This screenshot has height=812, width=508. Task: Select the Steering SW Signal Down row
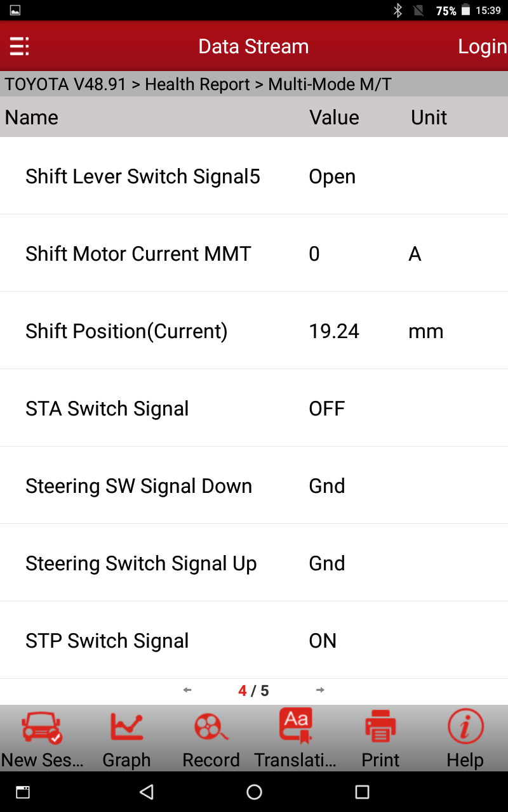(x=254, y=486)
